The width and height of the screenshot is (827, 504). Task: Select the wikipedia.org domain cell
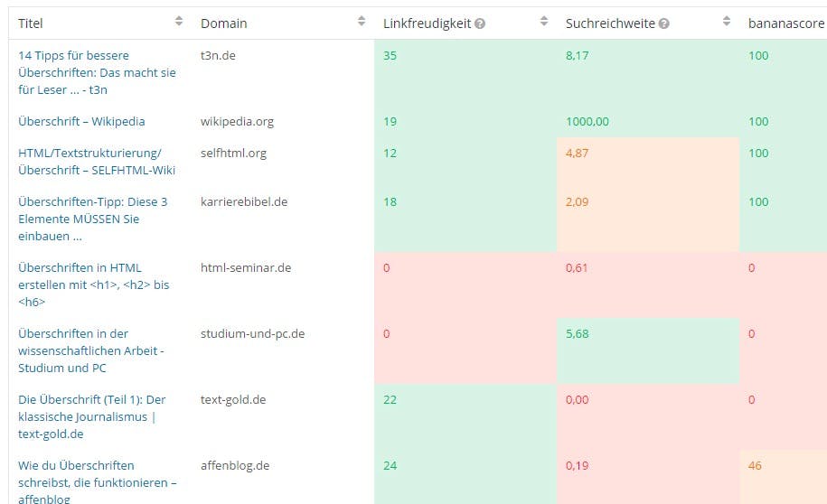click(x=237, y=121)
